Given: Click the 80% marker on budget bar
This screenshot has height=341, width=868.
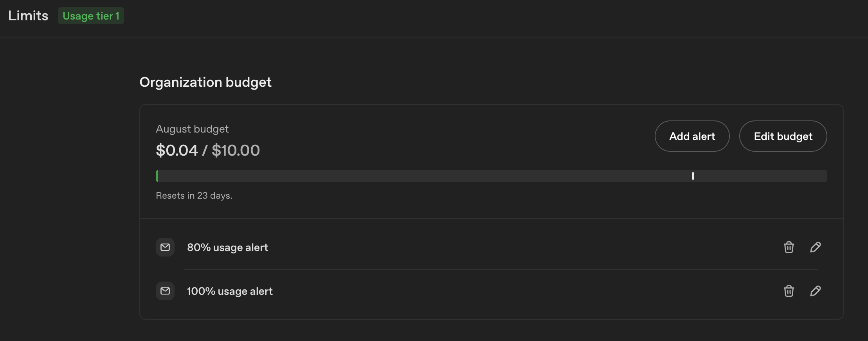Looking at the screenshot, I should tap(693, 176).
